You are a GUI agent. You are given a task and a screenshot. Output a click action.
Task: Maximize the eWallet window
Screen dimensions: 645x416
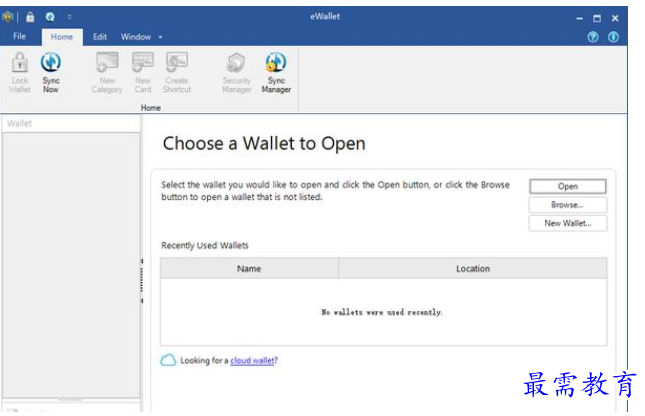click(x=597, y=19)
